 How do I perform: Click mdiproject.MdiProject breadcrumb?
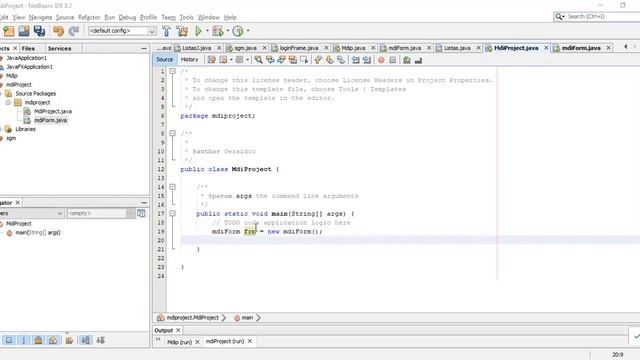192,318
